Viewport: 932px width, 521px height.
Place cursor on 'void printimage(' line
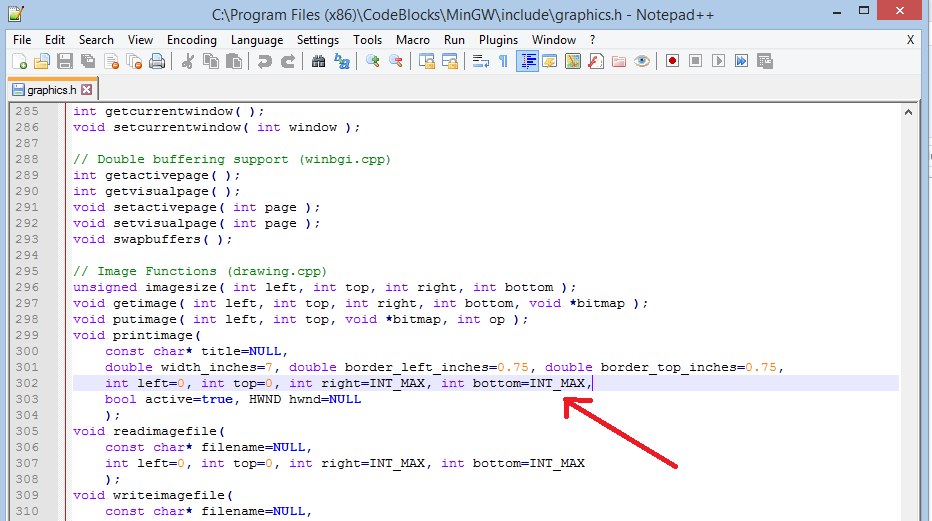[137, 335]
